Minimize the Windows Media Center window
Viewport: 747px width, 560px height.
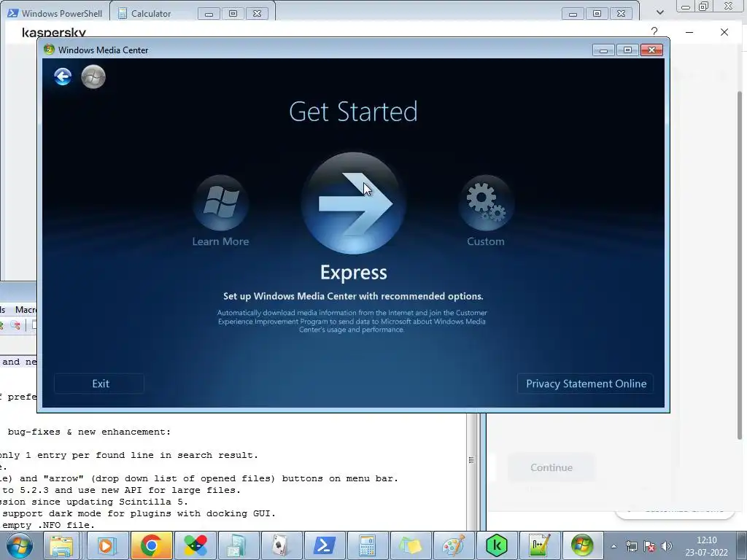[x=603, y=50]
